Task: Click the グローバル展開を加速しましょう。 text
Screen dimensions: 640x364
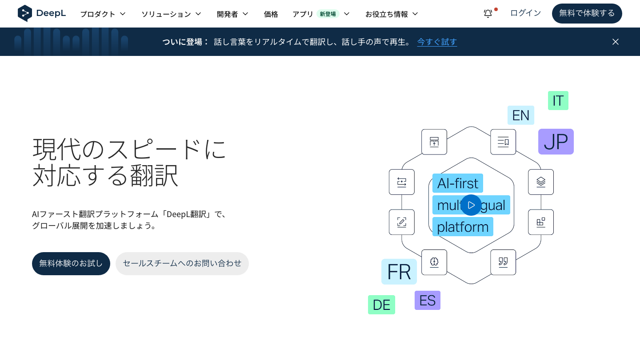Action: (95, 226)
